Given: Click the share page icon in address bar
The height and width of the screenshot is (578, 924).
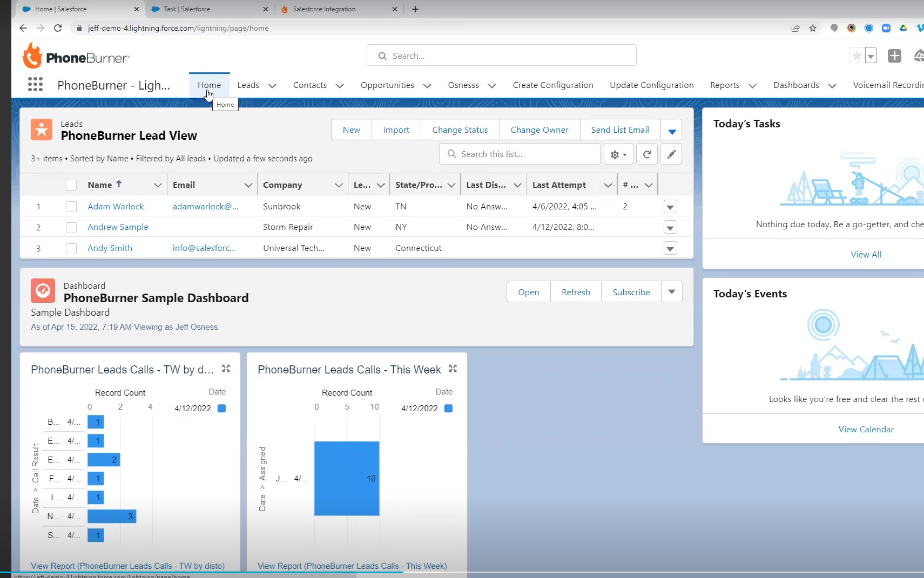Looking at the screenshot, I should tap(795, 28).
